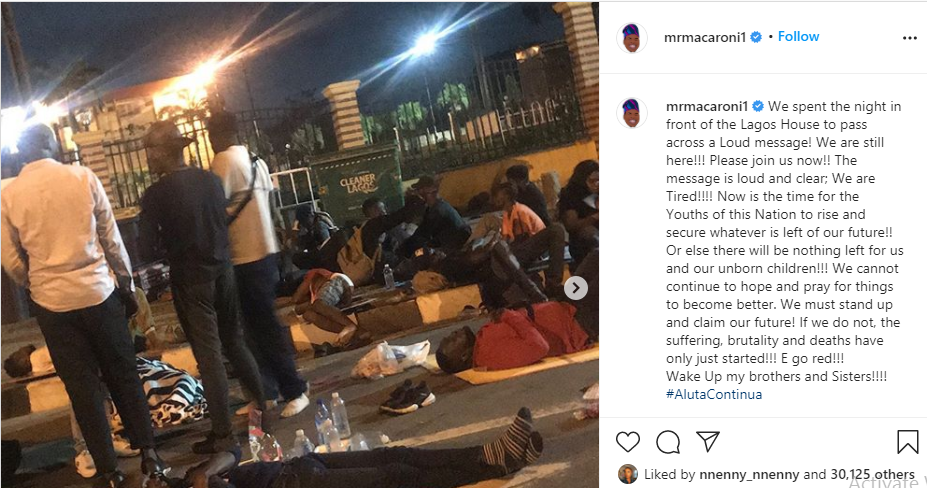Image resolution: width=927 pixels, height=488 pixels.
Task: Select the protest photo of people sleeping
Action: pos(300,245)
